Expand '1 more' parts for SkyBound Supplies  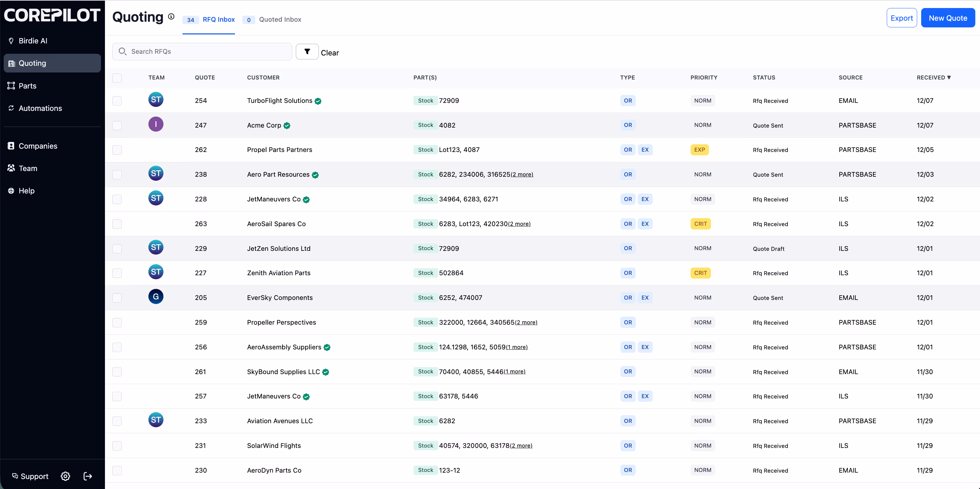tap(514, 371)
